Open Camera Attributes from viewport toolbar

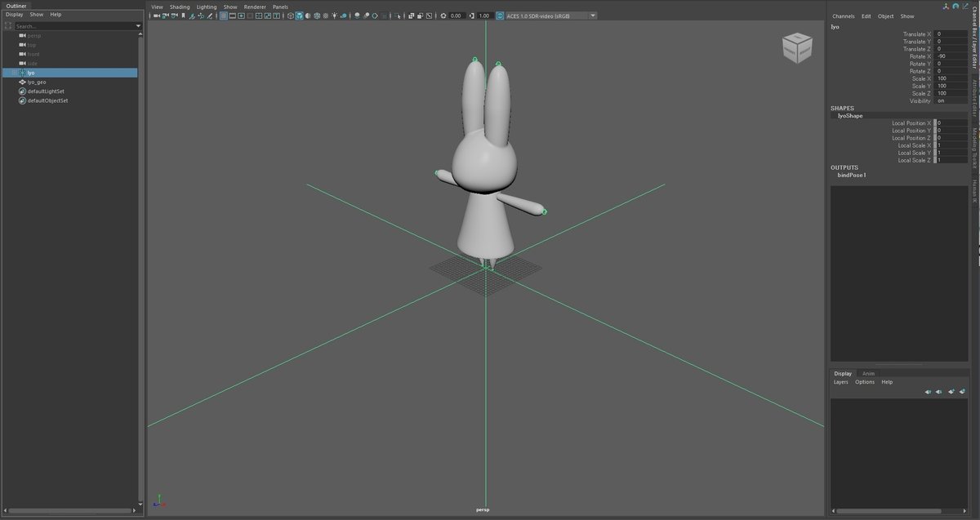174,16
